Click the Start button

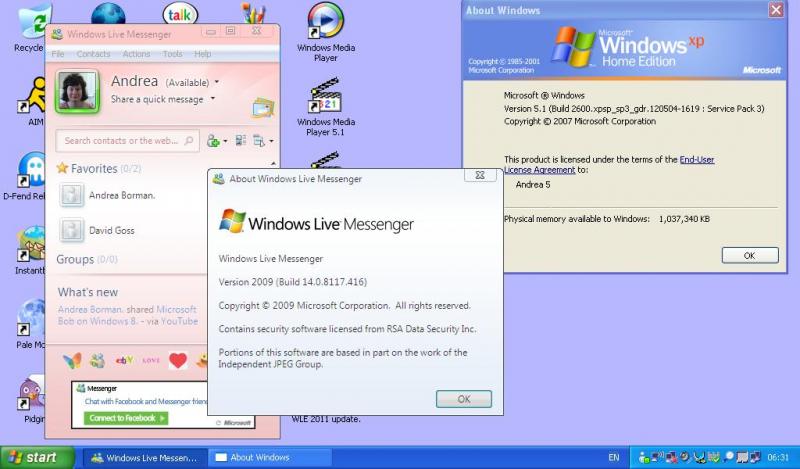tap(37, 457)
